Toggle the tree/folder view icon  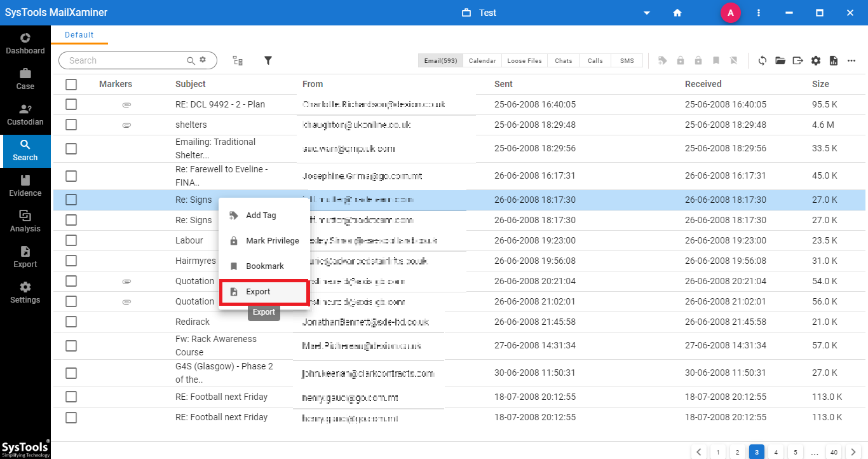238,60
